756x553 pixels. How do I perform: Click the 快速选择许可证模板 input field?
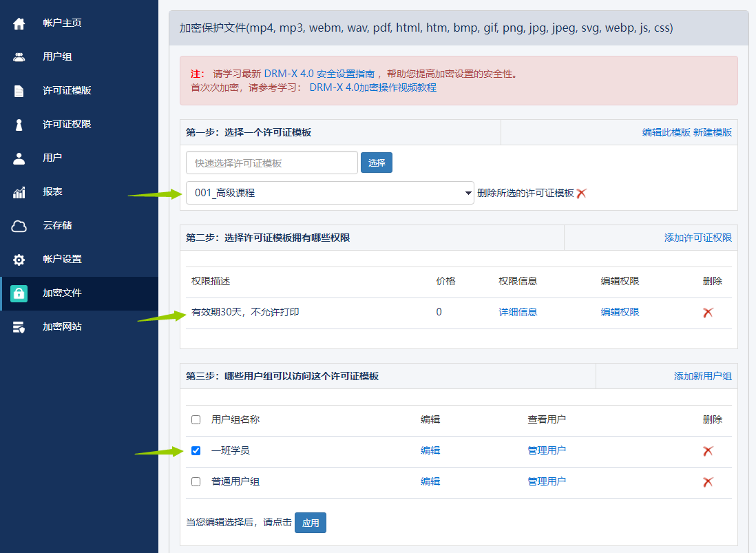271,163
